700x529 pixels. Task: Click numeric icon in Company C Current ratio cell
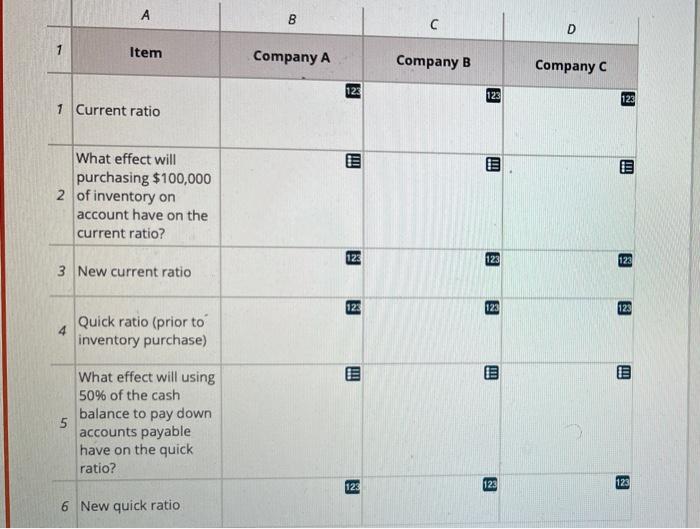tap(626, 100)
